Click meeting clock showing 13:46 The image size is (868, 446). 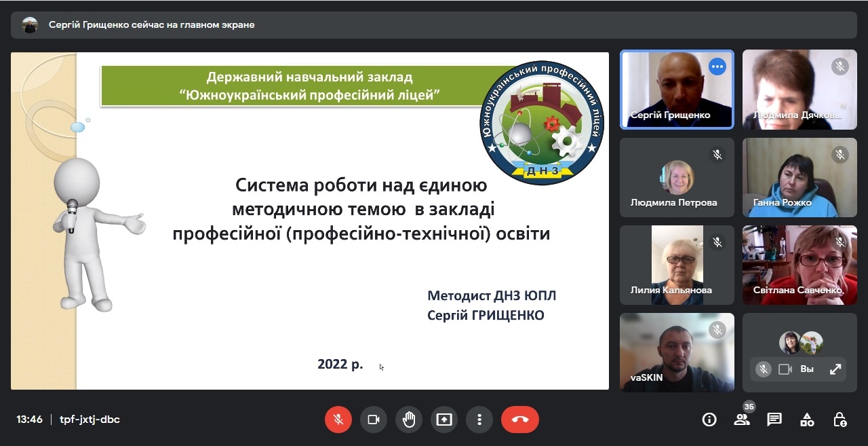click(x=29, y=420)
